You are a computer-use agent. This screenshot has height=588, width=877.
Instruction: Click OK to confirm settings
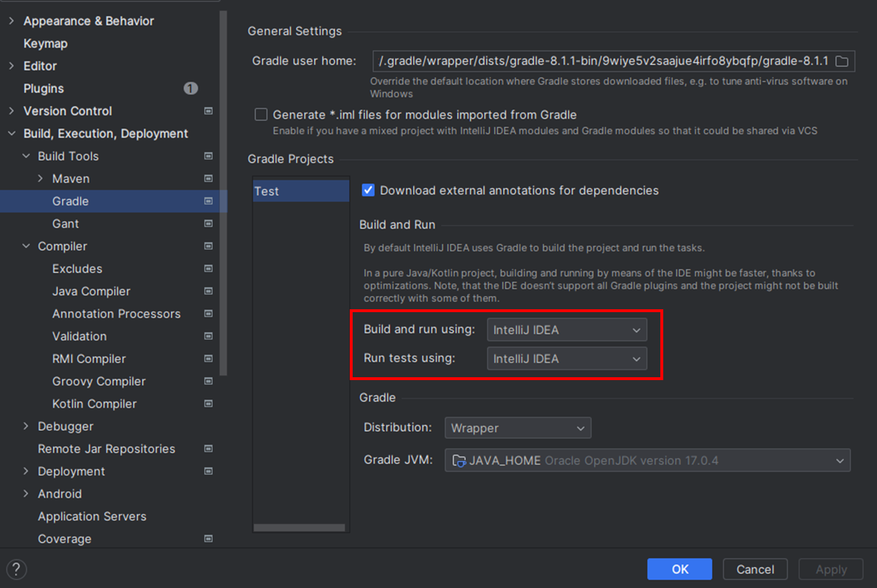pyautogui.click(x=680, y=569)
